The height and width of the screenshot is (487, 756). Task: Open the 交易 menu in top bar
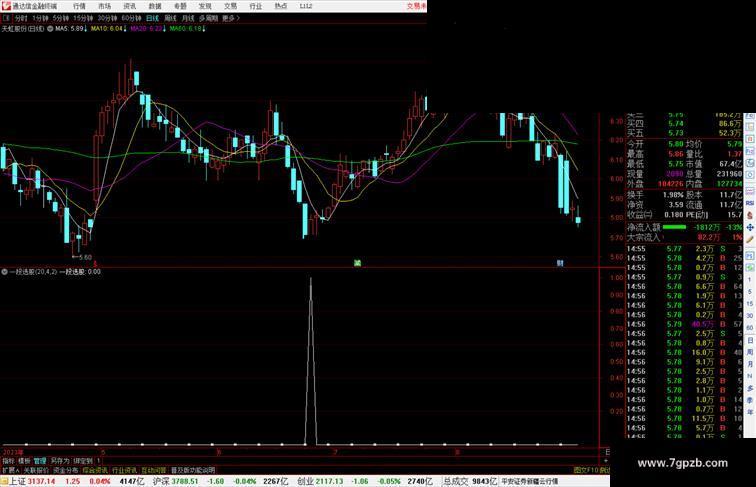[x=230, y=6]
